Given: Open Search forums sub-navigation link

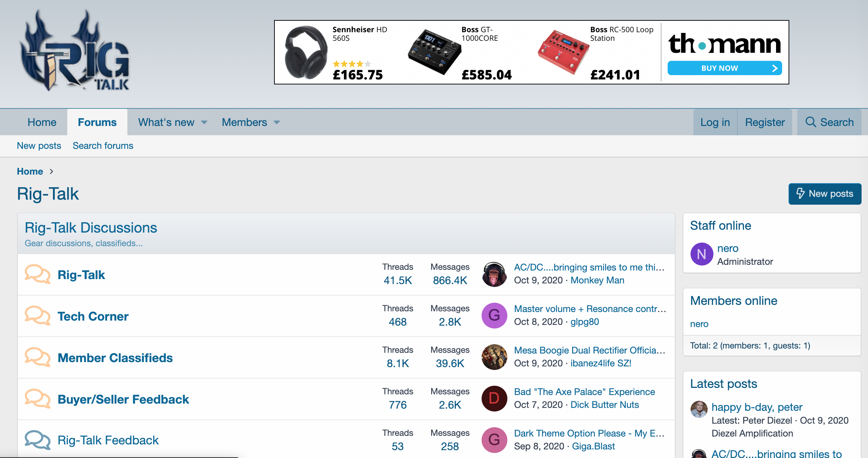Looking at the screenshot, I should pyautogui.click(x=103, y=146).
